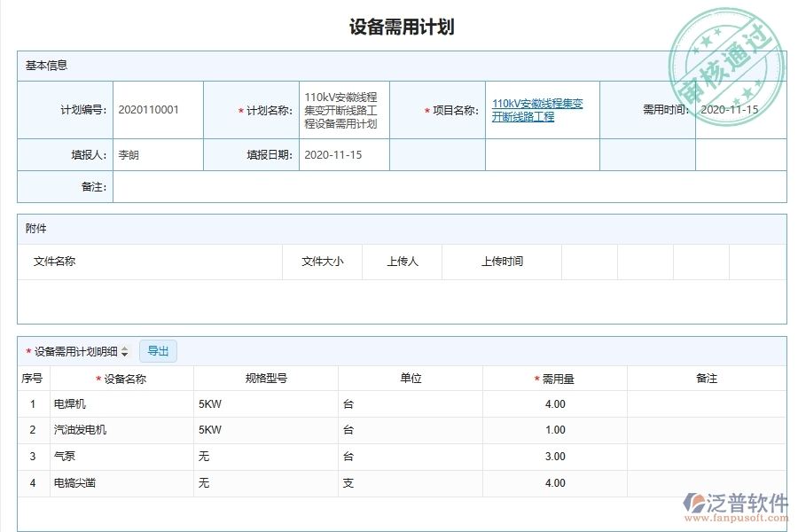The image size is (798, 532).
Task: Click the 导出 export button
Action: coord(159,350)
